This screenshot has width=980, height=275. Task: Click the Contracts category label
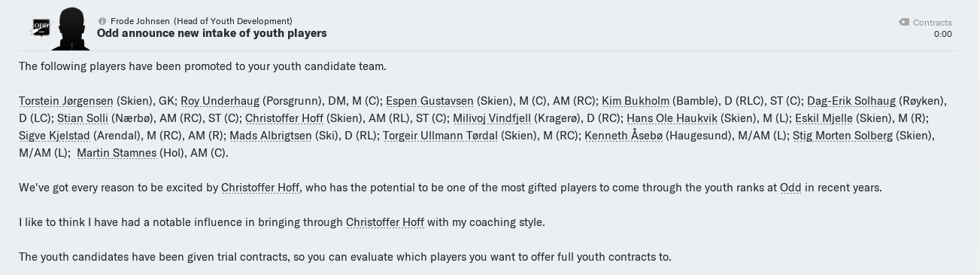933,23
